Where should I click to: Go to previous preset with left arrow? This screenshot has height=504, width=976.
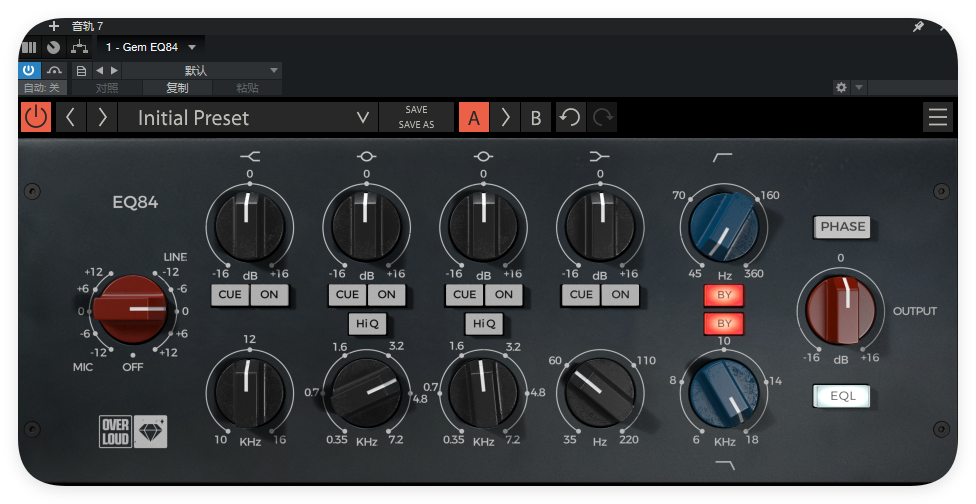pyautogui.click(x=70, y=117)
